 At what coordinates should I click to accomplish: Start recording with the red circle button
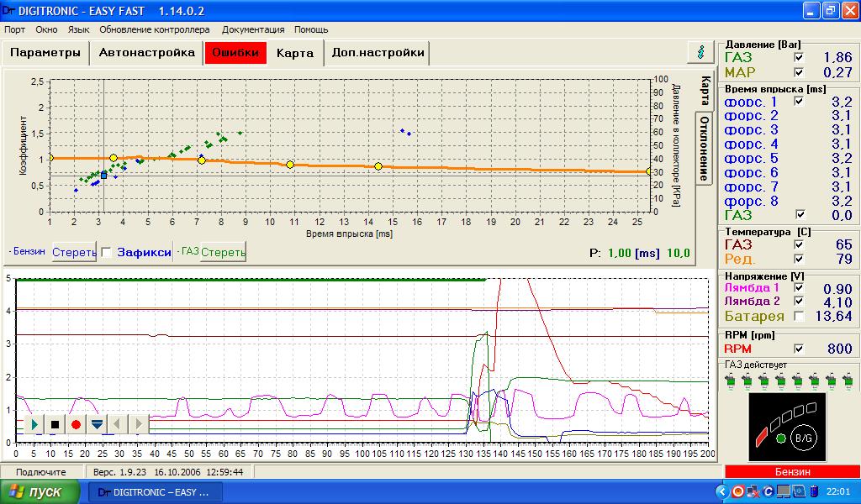tap(76, 424)
